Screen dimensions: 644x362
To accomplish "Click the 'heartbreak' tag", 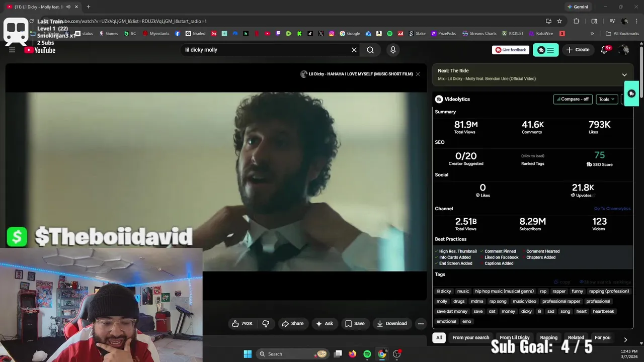I will click(x=603, y=311).
